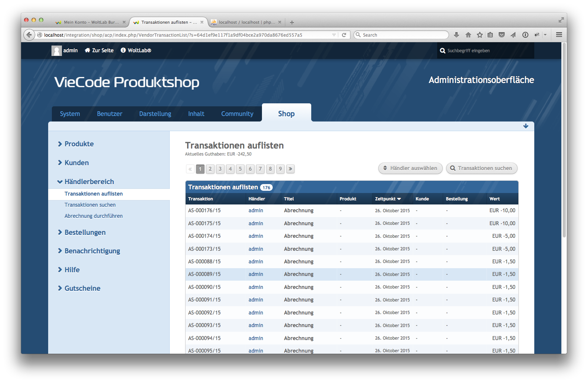Image resolution: width=588 pixels, height=383 pixels.
Task: Click the Transaktionen suchen button
Action: [x=481, y=168]
